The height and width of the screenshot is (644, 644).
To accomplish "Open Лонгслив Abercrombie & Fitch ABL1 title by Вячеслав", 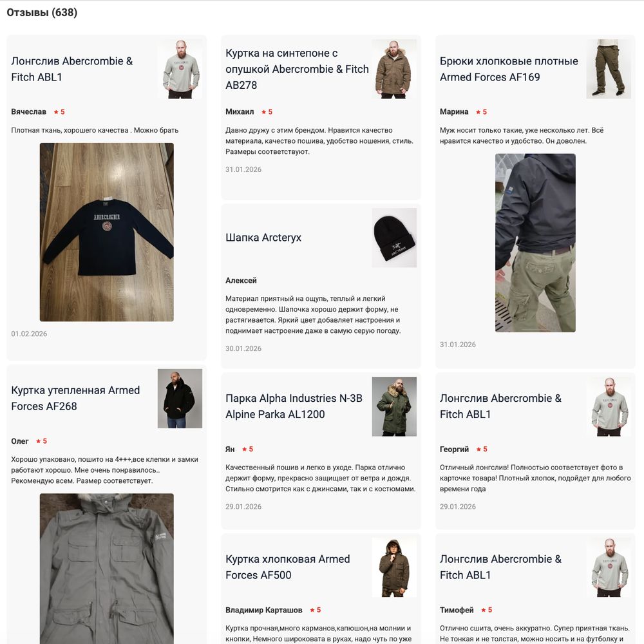I will click(72, 69).
